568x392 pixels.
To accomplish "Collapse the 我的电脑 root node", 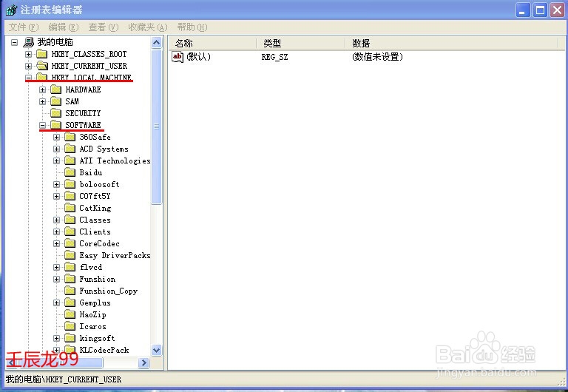I will pyautogui.click(x=14, y=42).
